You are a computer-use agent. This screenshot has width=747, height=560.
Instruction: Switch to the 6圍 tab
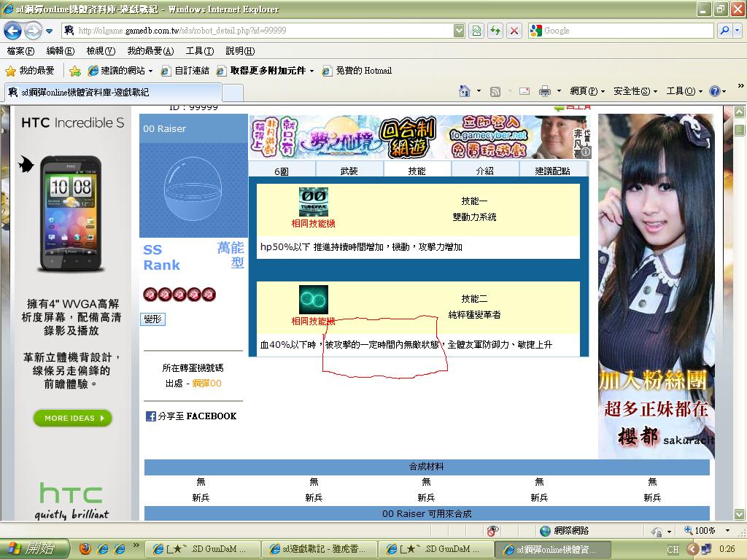(282, 171)
